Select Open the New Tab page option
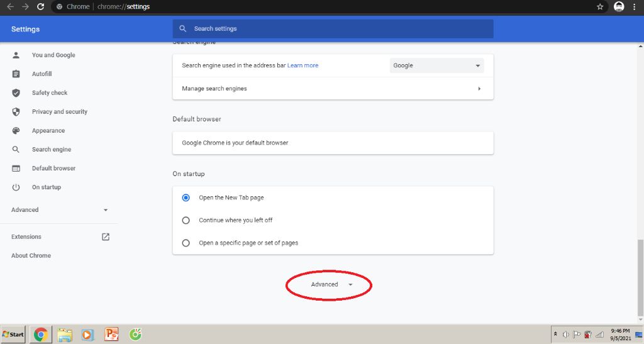 186,197
